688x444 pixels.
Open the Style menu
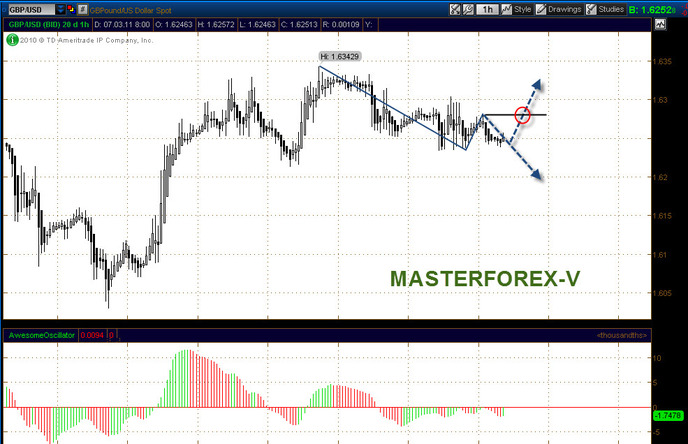[x=517, y=9]
